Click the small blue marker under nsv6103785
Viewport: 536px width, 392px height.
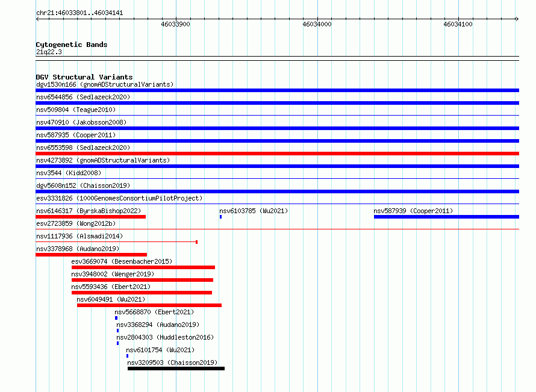pos(221,217)
